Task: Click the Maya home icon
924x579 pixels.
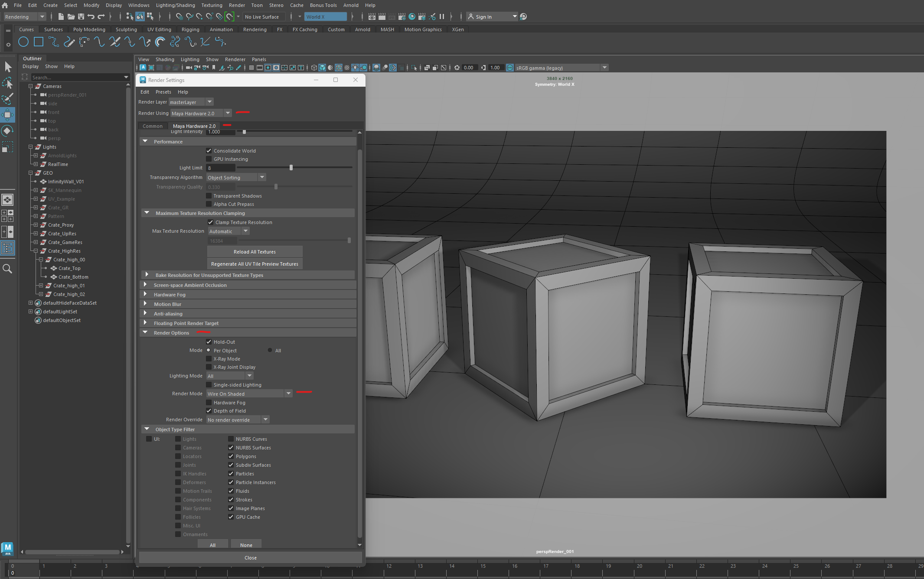Action: point(5,5)
